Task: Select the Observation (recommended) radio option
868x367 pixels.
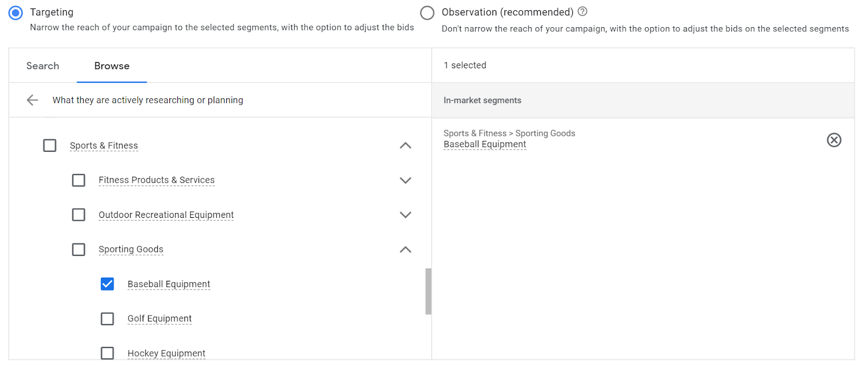Action: tap(427, 12)
